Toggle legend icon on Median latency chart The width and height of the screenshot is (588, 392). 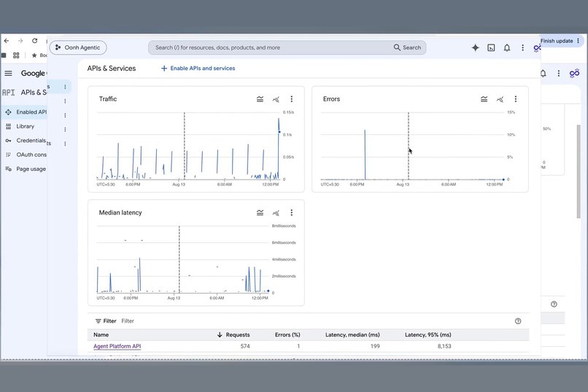(x=260, y=212)
